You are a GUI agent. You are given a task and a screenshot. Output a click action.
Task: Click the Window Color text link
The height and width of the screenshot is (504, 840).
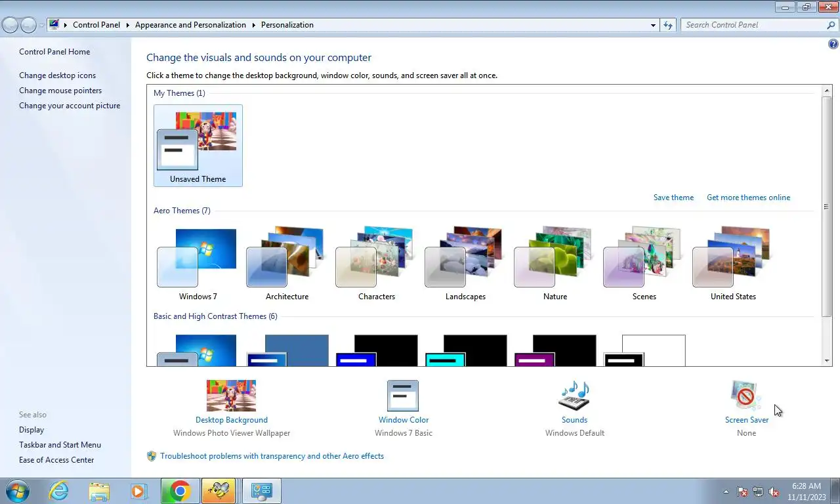(403, 420)
